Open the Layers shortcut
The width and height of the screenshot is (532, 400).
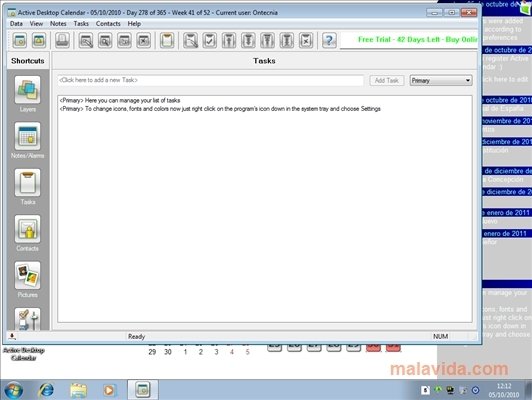pyautogui.click(x=27, y=90)
